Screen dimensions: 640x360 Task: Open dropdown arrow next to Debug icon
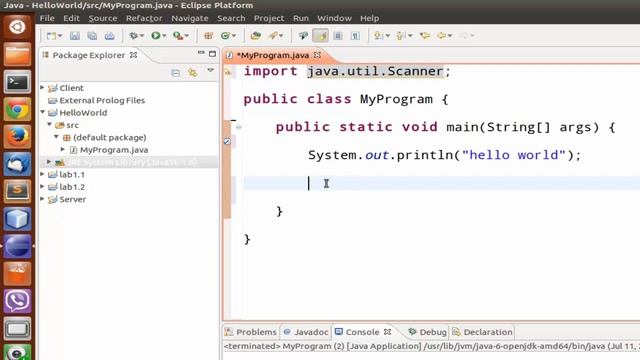[142, 36]
